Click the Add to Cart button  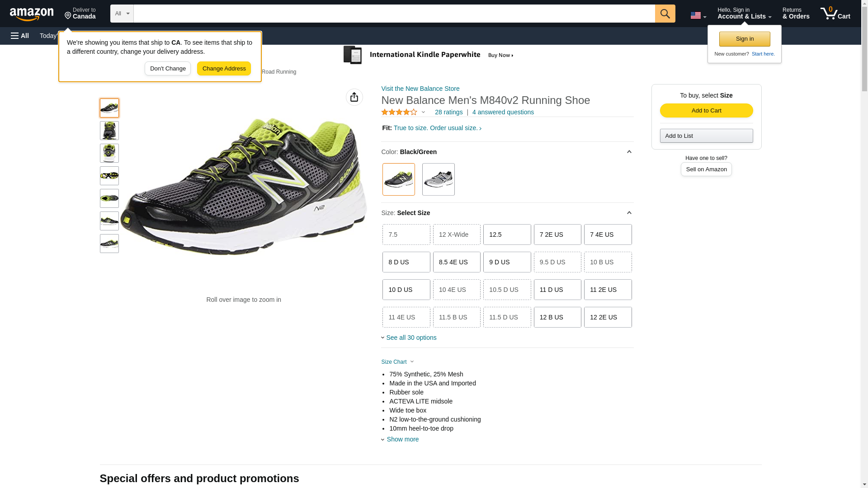(x=706, y=111)
